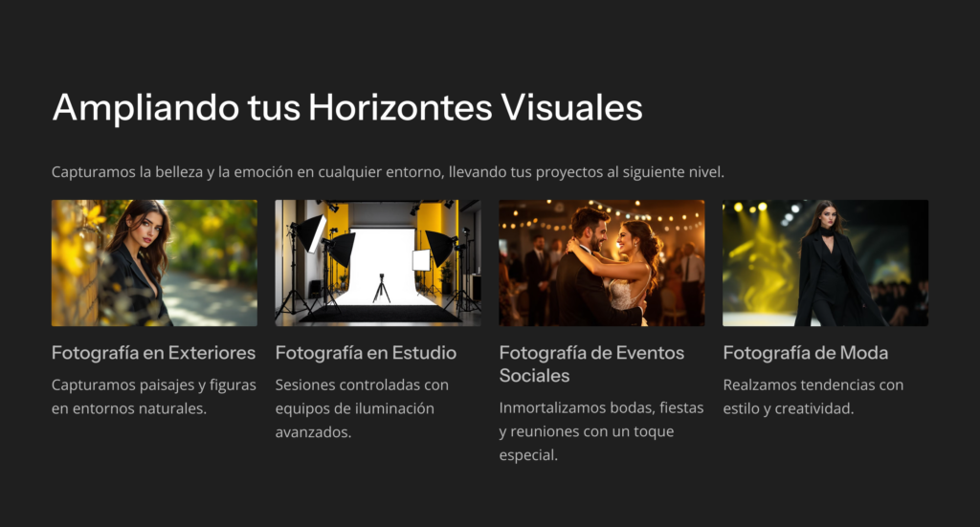Click the 'Fotografía en Exteriores' title
This screenshot has height=527, width=980.
(154, 353)
